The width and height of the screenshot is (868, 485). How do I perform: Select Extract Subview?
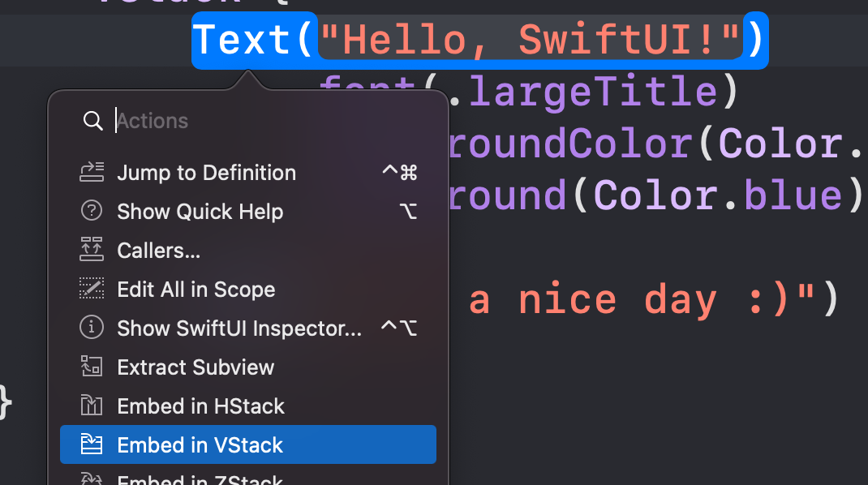(248, 367)
